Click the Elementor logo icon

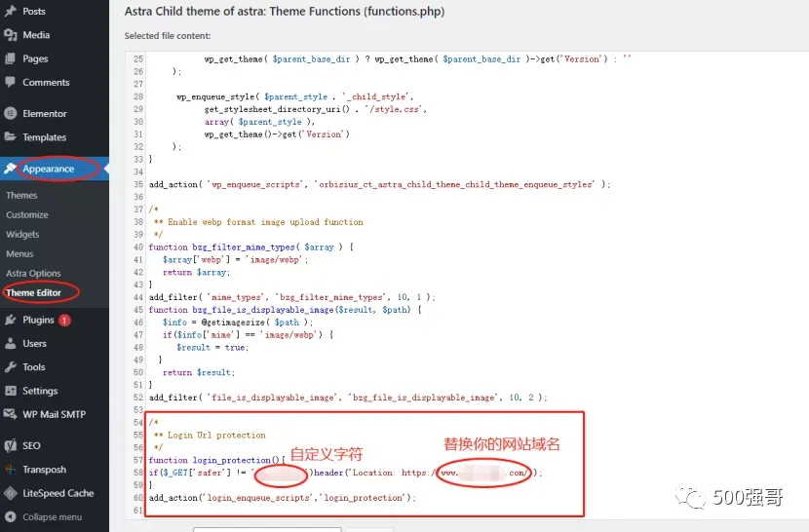[x=11, y=113]
